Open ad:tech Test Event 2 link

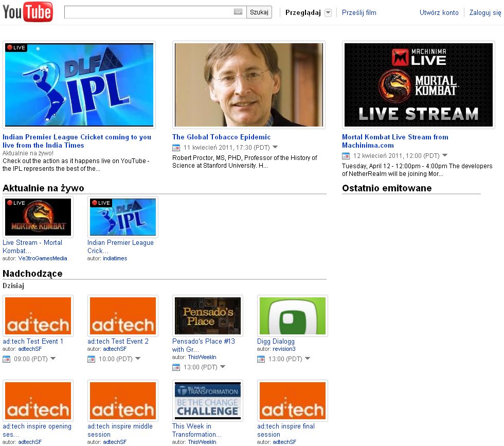[118, 342]
